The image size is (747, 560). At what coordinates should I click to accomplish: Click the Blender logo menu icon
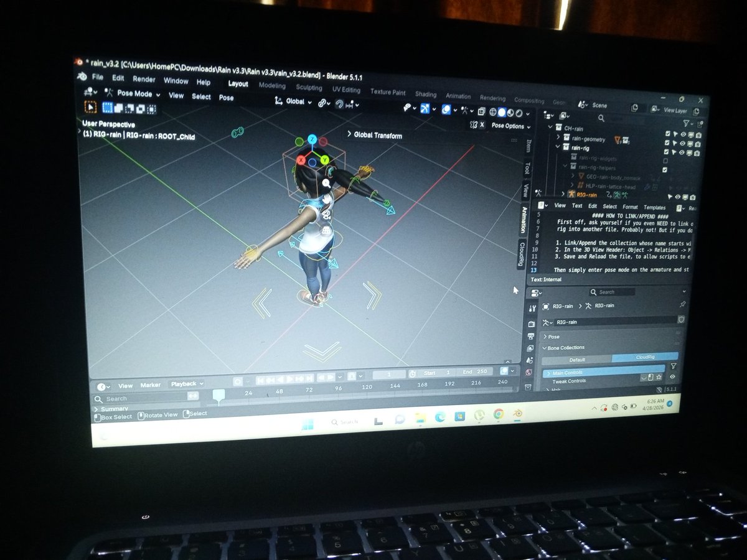point(83,76)
